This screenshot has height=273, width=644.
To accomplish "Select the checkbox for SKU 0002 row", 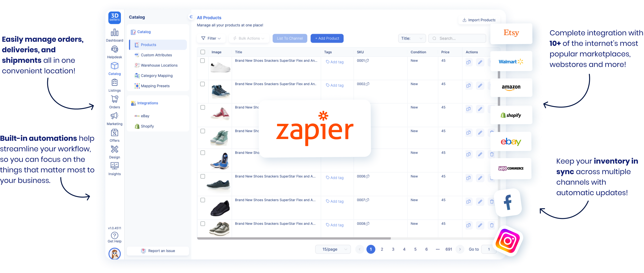I will [203, 84].
